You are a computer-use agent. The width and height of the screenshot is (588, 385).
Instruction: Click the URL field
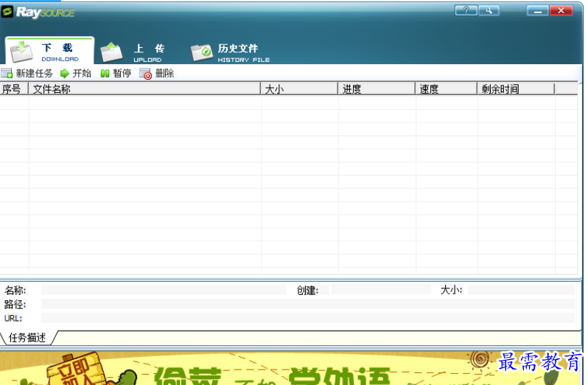pyautogui.click(x=308, y=318)
